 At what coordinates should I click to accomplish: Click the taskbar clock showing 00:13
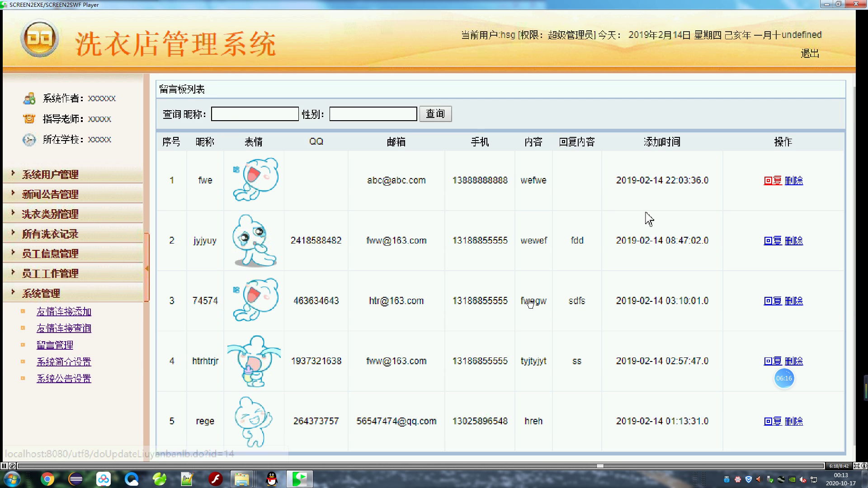tap(840, 479)
